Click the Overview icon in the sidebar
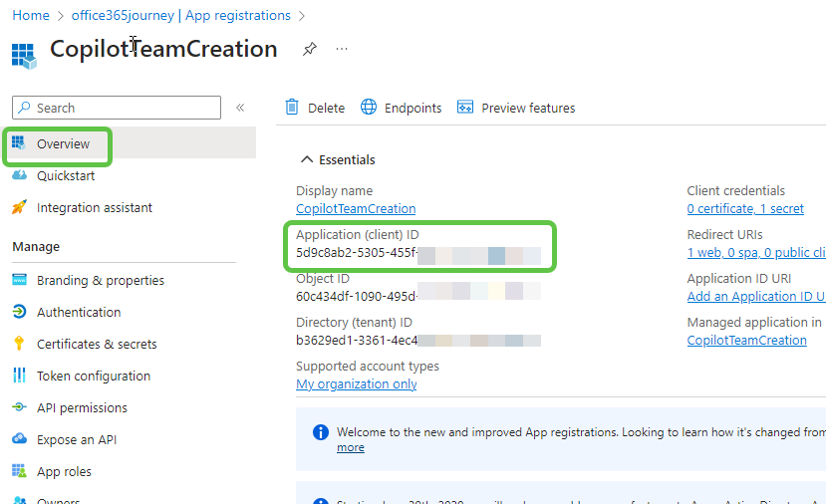The height and width of the screenshot is (504, 826). pyautogui.click(x=19, y=143)
